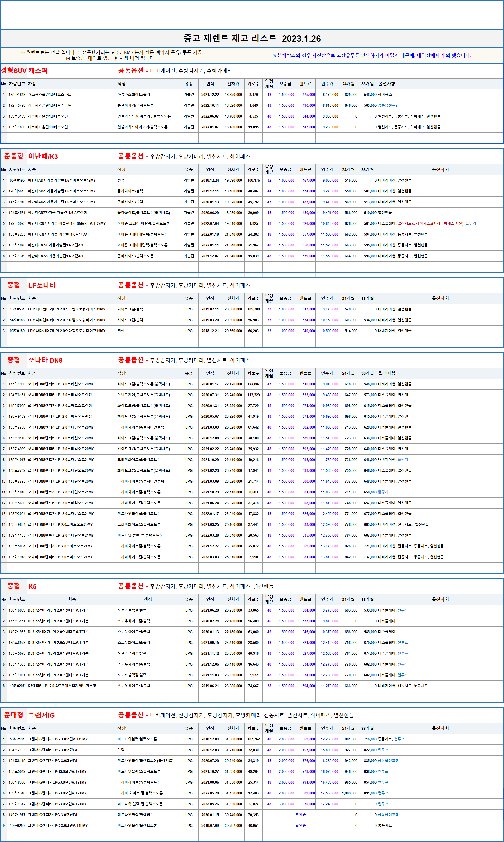This screenshot has width=504, height=842.
Task: Select plate number cell 54호0183
Action: pyautogui.click(x=17, y=320)
